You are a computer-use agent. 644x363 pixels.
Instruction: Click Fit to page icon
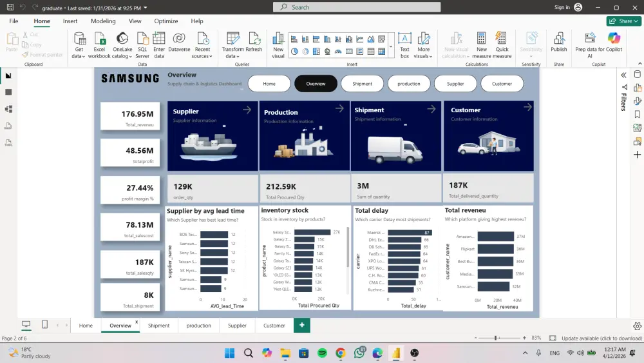click(x=553, y=338)
